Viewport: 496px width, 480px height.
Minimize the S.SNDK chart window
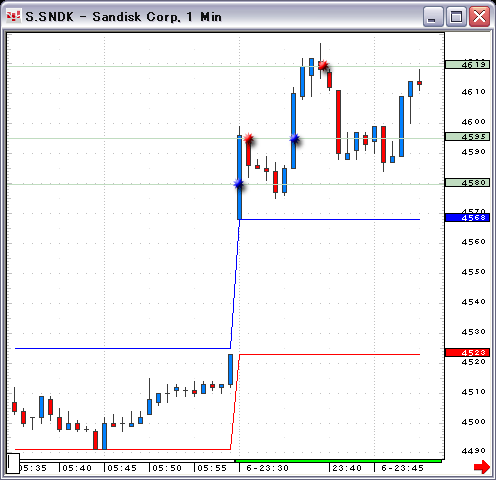pos(433,17)
